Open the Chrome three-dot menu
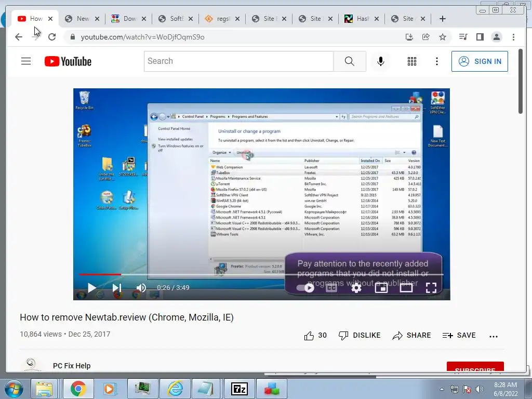The width and height of the screenshot is (532, 399). coord(513,37)
